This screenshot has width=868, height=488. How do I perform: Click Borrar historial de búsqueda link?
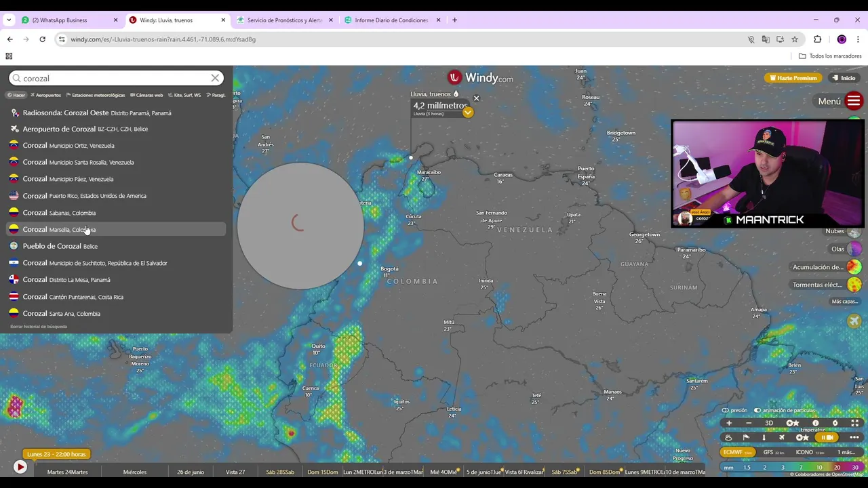39,327
